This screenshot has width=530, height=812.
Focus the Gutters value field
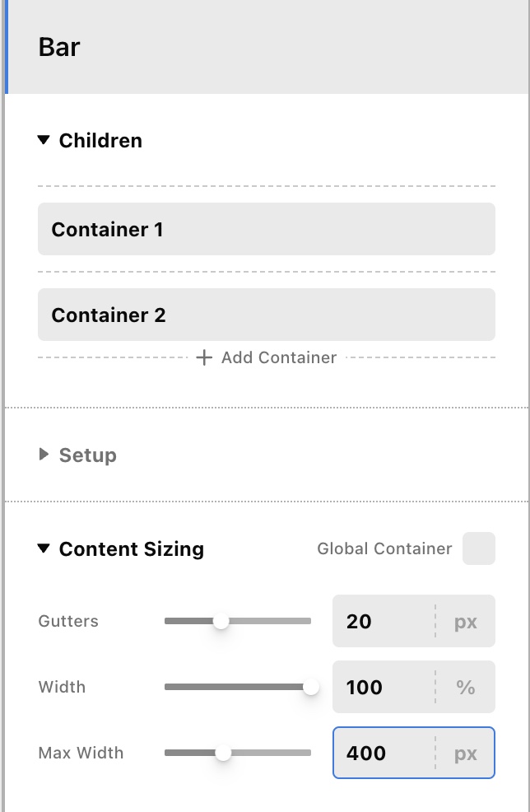point(383,621)
